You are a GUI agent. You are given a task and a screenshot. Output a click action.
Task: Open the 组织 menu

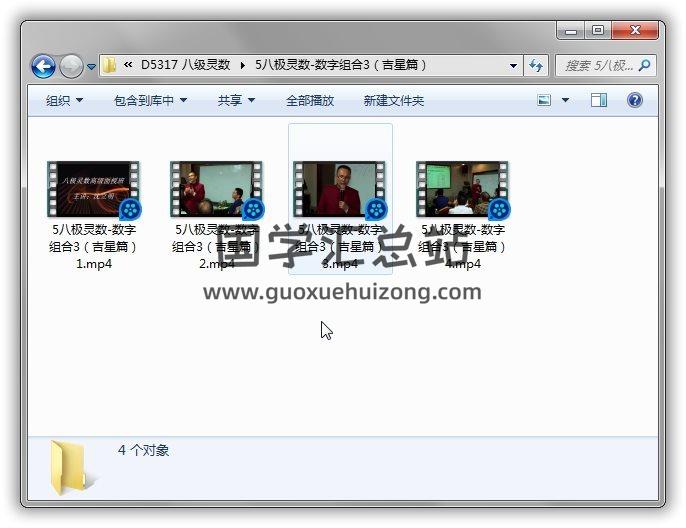point(64,101)
